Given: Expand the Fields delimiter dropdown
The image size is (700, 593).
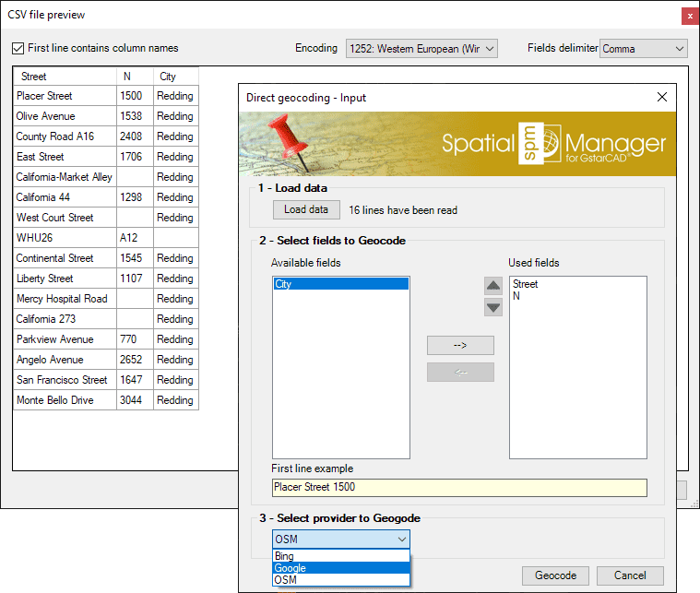Looking at the screenshot, I should tap(644, 49).
